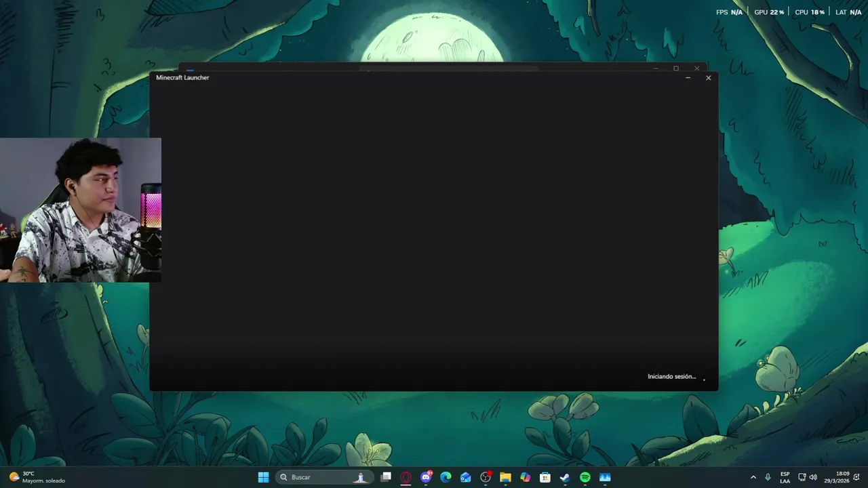Switch the ESP LAA input language
Viewport: 868px width, 488px height.
(x=785, y=477)
